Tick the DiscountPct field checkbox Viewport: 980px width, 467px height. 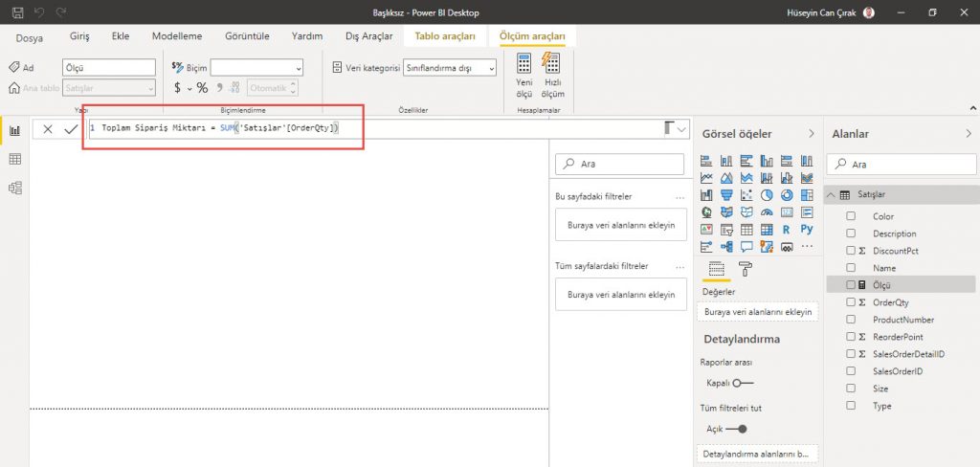[x=851, y=251]
